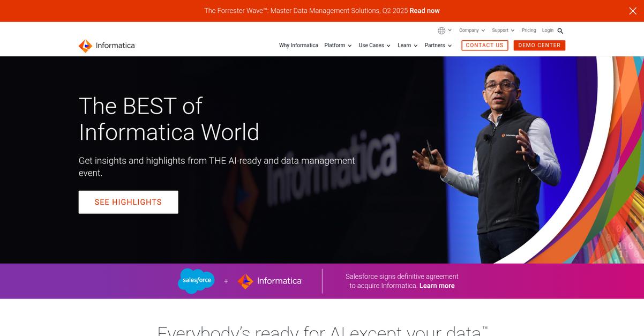Click the Salesforce cloud logo

[x=196, y=281]
